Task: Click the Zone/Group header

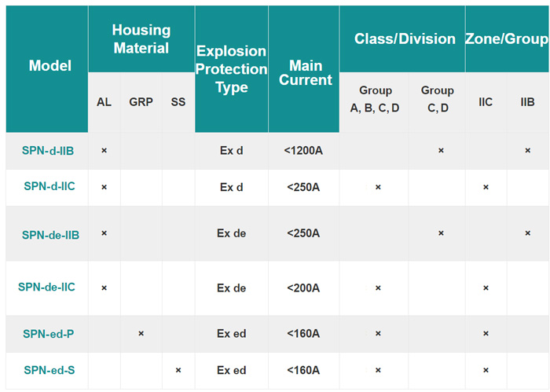Action: click(508, 38)
